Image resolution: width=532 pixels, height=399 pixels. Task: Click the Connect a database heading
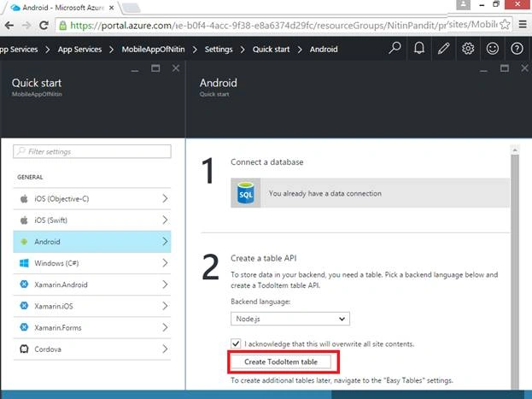coord(267,162)
